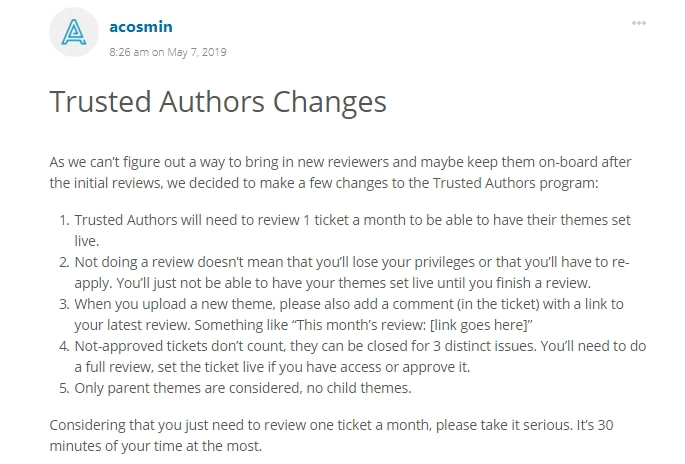685x464 pixels.
Task: Click the number 1 list marker
Action: 64,220
